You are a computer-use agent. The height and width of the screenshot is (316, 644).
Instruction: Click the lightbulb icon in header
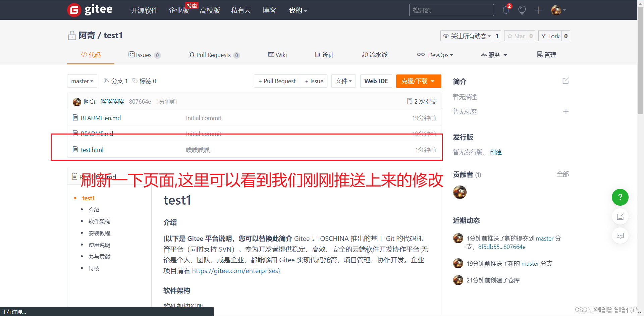522,10
